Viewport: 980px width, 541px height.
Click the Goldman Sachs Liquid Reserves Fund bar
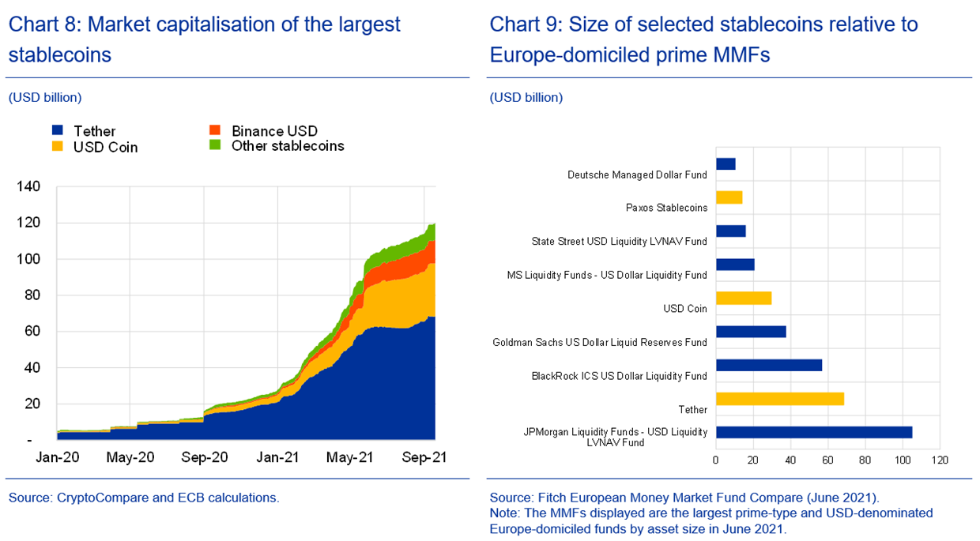pos(751,332)
